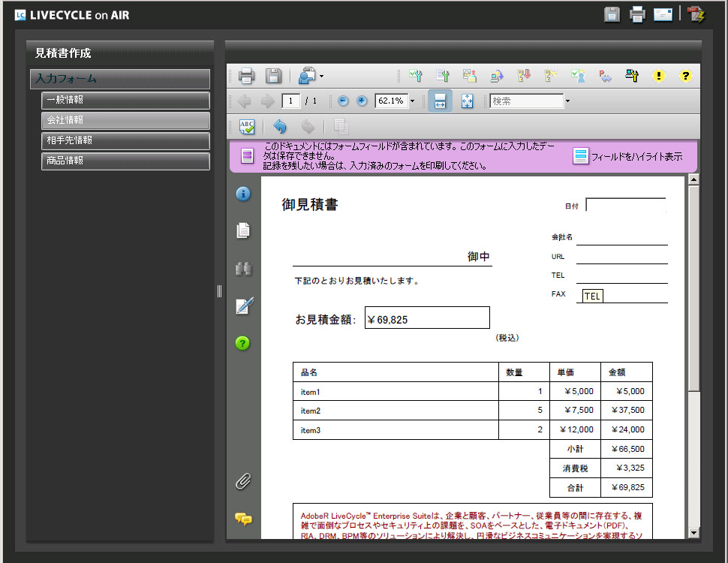Save a copy using the Reader toolbar floppy icon

tap(273, 76)
